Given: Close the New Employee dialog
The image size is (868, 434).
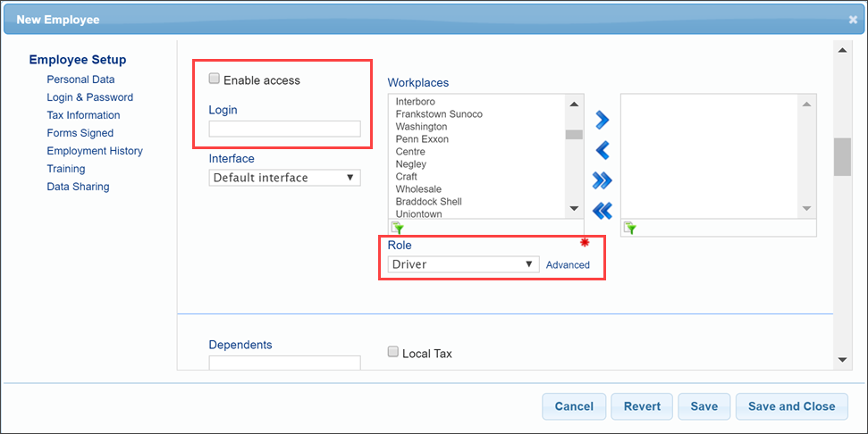Looking at the screenshot, I should 853,19.
